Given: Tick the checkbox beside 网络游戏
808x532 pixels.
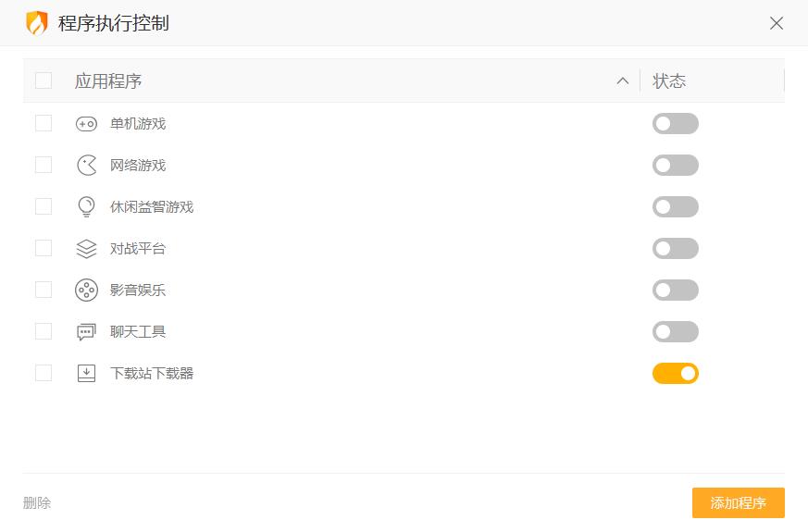Looking at the screenshot, I should point(44,165).
